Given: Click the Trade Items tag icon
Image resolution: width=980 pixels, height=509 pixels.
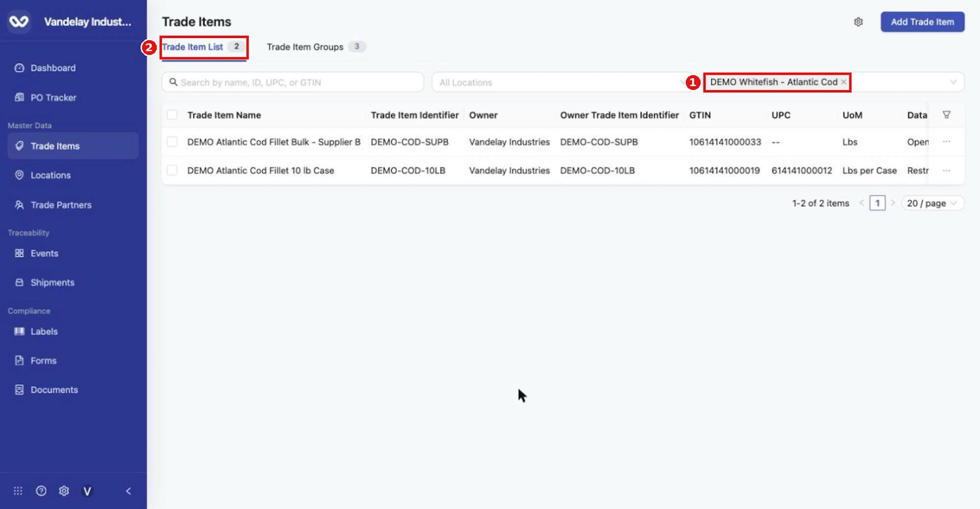Looking at the screenshot, I should pyautogui.click(x=19, y=146).
